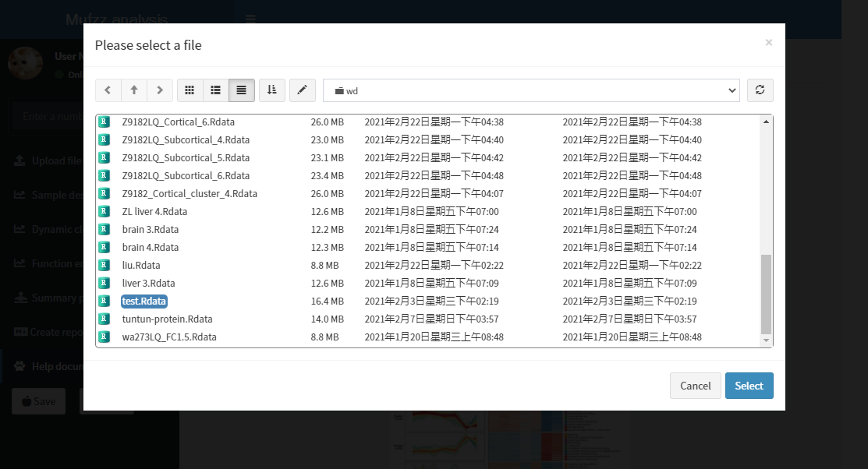Click the file list vertical scrollbar thumb
Viewport: 868px width, 469px height.
766,293
